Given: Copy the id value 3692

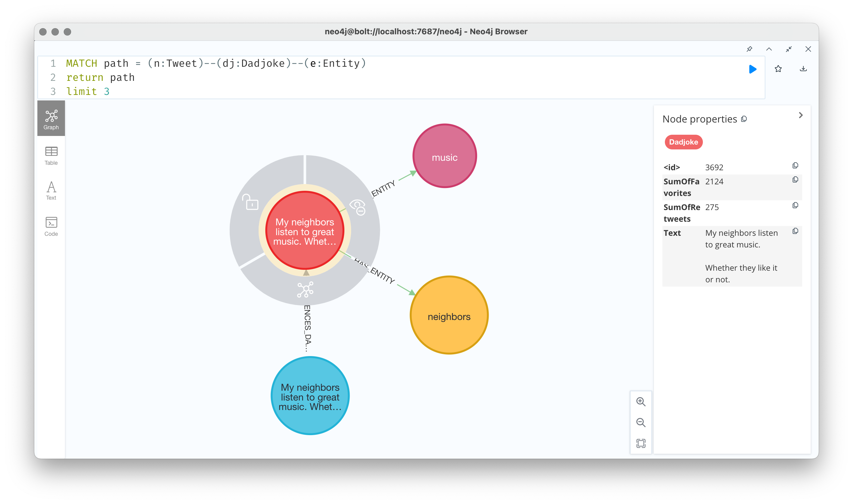Looking at the screenshot, I should coord(795,165).
